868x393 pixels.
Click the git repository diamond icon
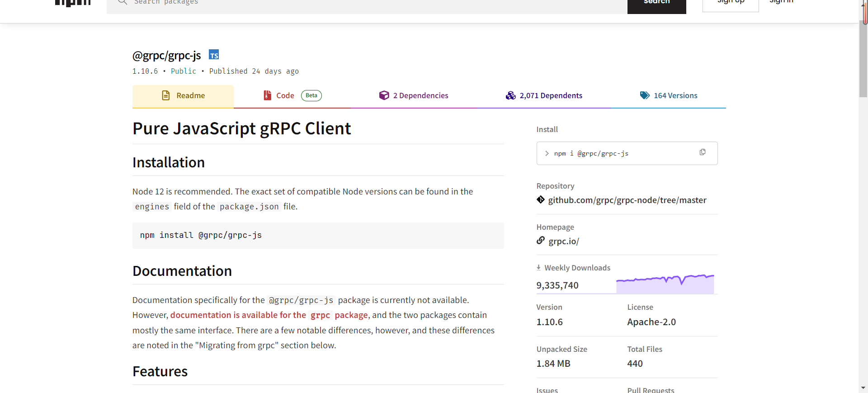point(541,200)
